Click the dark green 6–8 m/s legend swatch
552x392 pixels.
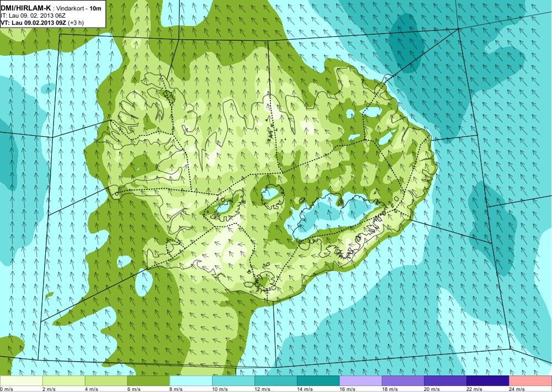tap(148, 381)
